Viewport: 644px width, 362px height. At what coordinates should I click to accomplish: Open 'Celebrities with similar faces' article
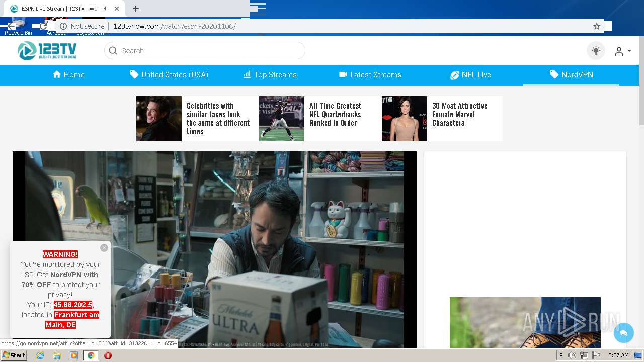[x=218, y=119]
